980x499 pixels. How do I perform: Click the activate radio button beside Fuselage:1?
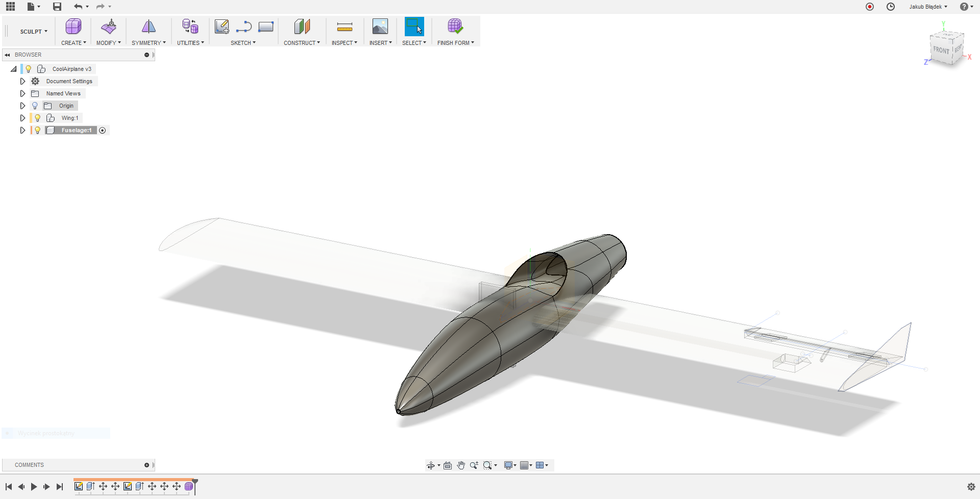(103, 131)
